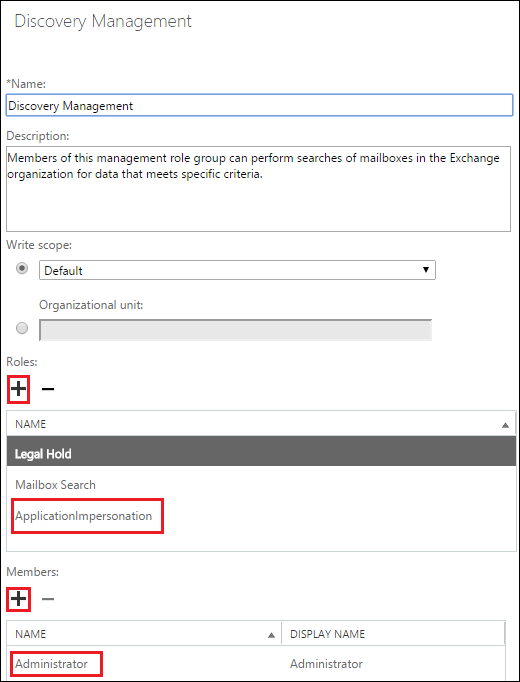Click Administrator in the Display Name column
Viewport: 520px width, 682px height.
tap(326, 664)
